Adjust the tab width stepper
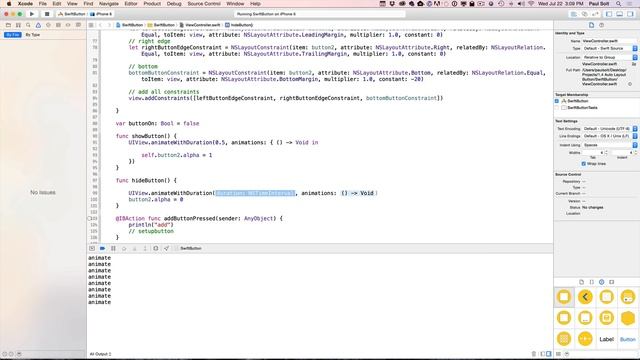 (606, 153)
